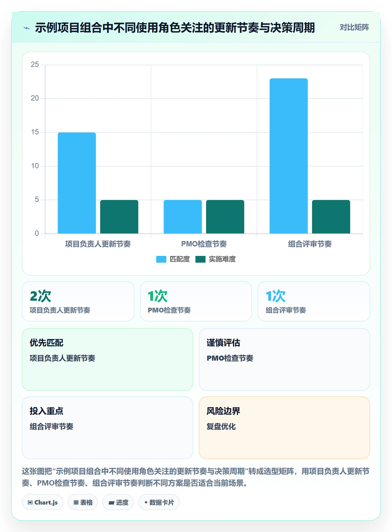Viewport: 392px width, 532px height.
Task: Click the y-axis value 25
Action: (35, 65)
